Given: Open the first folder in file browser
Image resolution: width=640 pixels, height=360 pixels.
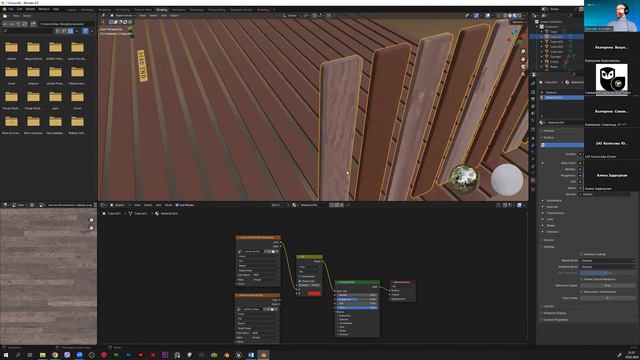Looking at the screenshot, I should tap(11, 48).
